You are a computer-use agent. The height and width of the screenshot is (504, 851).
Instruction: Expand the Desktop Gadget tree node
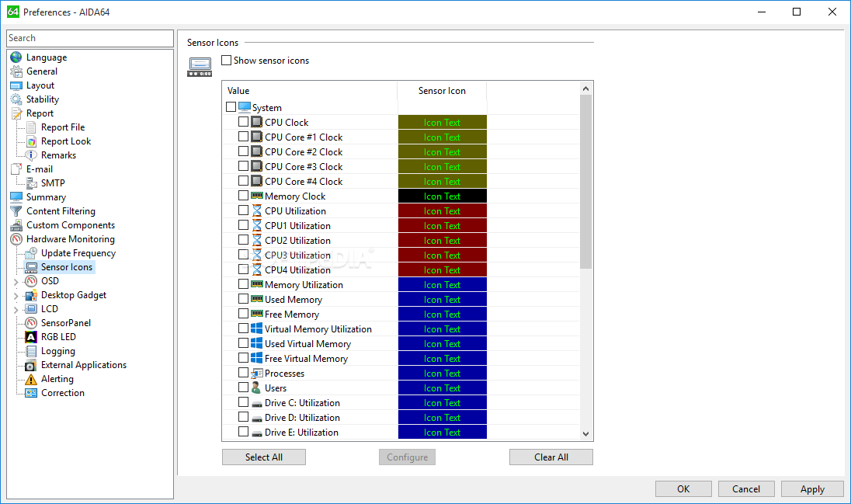point(16,296)
